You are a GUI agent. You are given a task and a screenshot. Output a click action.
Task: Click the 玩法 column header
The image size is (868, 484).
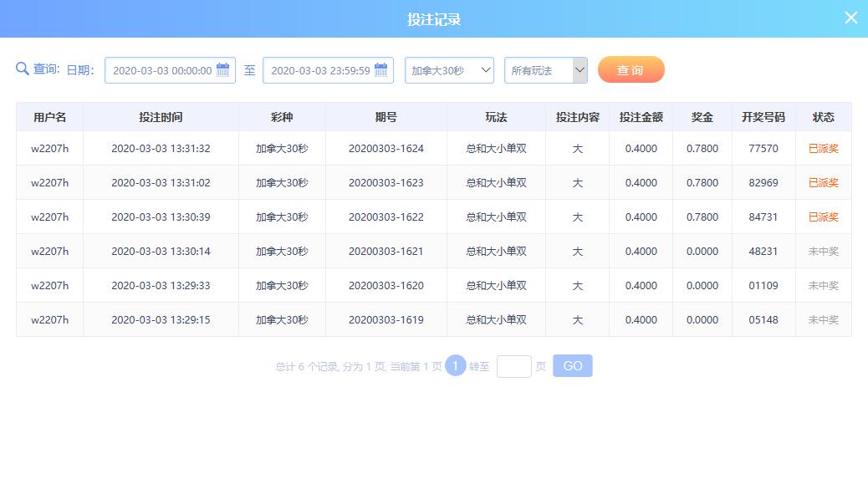point(496,117)
